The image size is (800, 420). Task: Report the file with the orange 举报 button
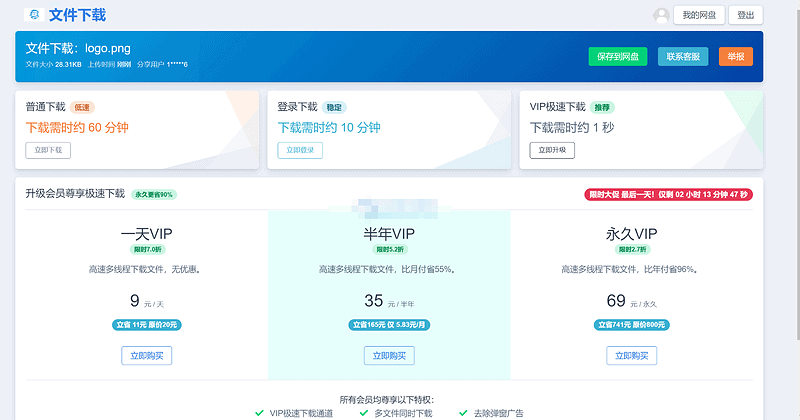pos(735,57)
